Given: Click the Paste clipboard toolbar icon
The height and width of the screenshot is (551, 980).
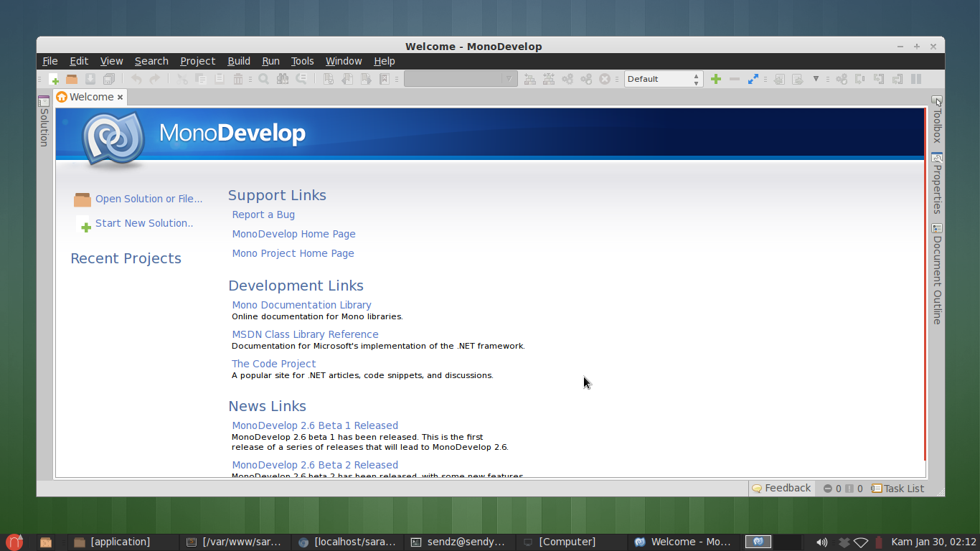Looking at the screenshot, I should coord(220,79).
